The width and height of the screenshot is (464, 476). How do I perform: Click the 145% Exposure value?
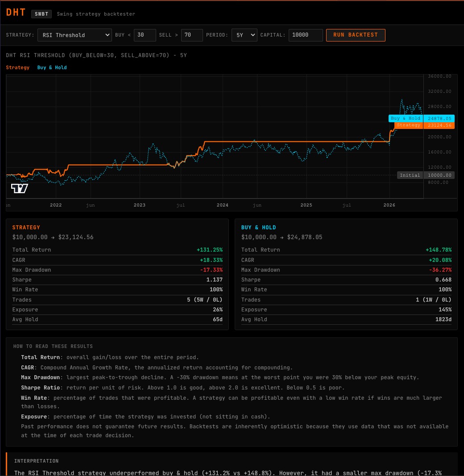pos(445,310)
